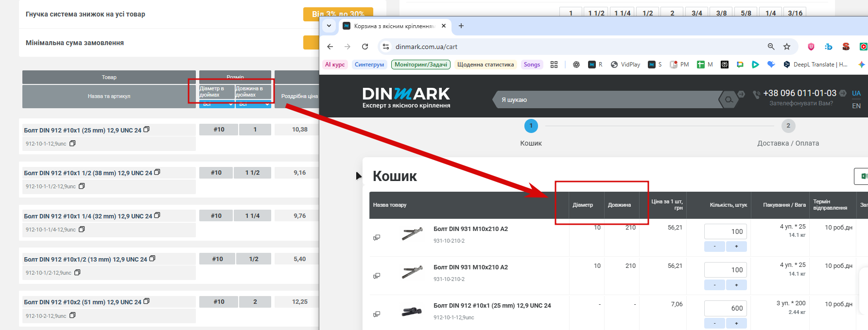
Task: Click retail price 12,25 in background table
Action: [x=299, y=302]
